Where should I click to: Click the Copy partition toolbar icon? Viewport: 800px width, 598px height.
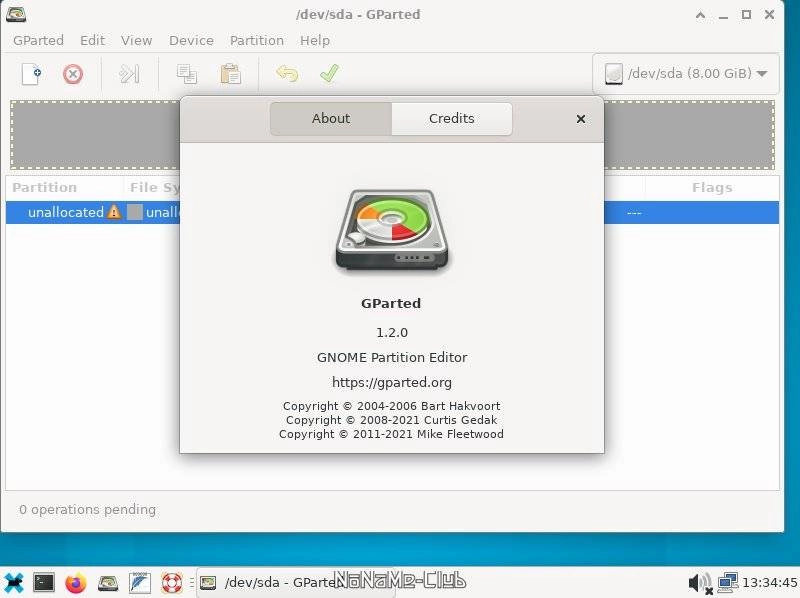187,74
